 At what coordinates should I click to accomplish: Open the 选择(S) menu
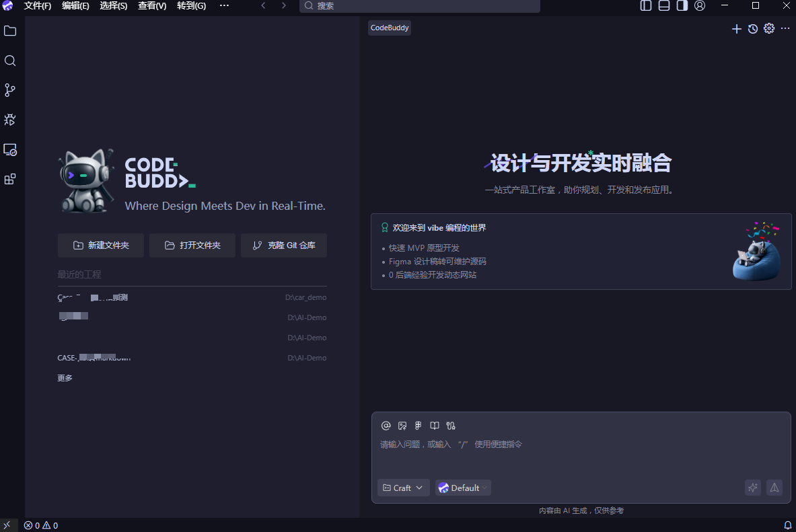coord(114,5)
